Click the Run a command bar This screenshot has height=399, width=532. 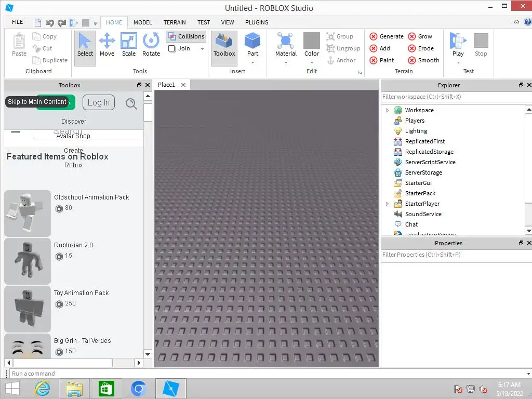(x=268, y=374)
